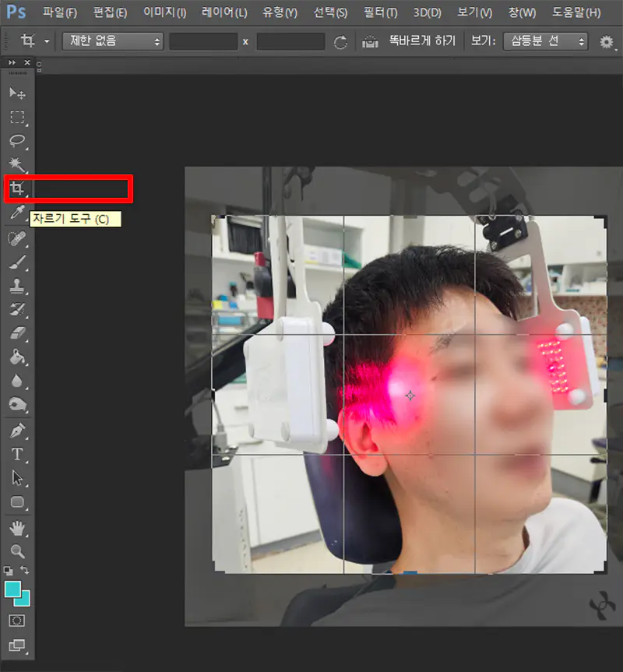Select the Eyedropper tool
This screenshot has height=672, width=623.
click(x=17, y=212)
